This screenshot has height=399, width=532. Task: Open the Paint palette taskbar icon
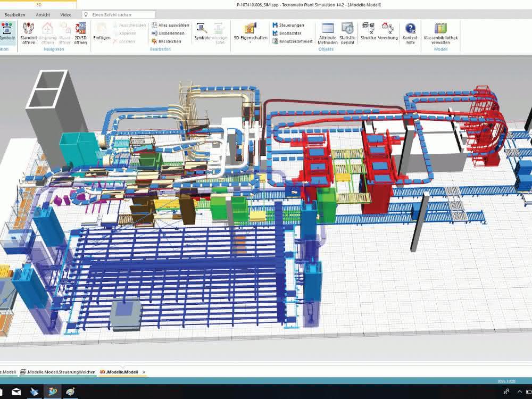coord(71,392)
